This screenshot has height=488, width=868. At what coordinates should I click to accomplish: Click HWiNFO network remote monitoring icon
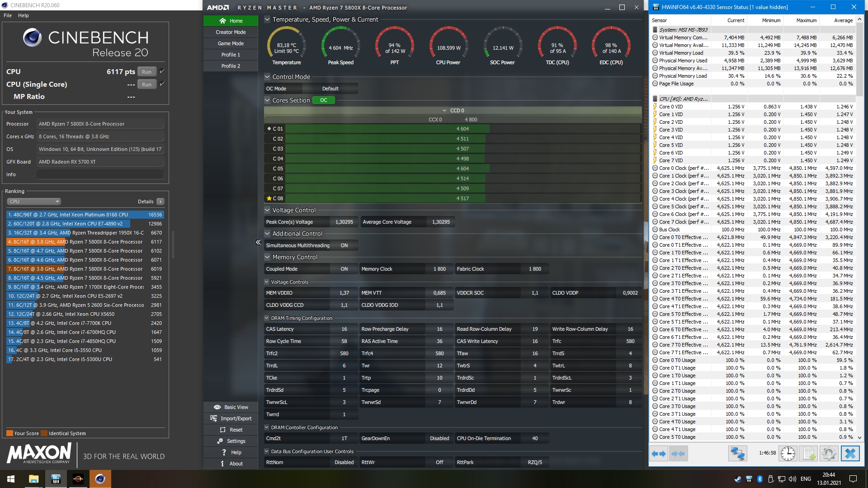pyautogui.click(x=737, y=454)
